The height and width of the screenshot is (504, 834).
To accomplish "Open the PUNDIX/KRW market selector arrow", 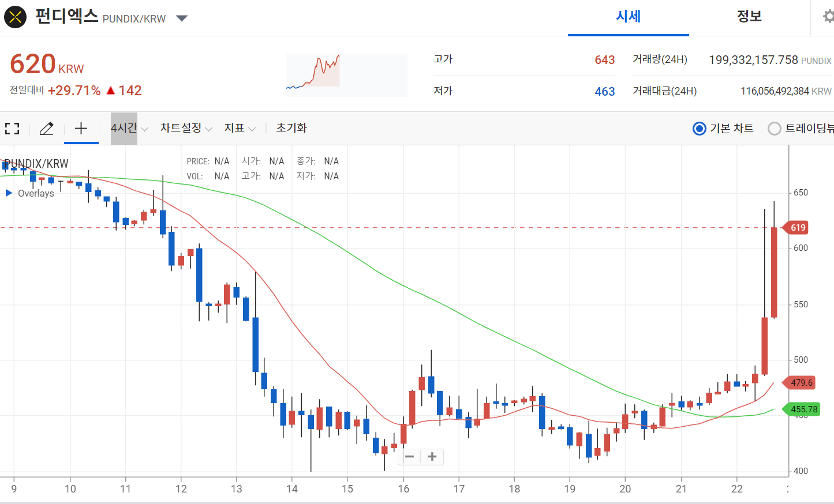I will coord(182,18).
